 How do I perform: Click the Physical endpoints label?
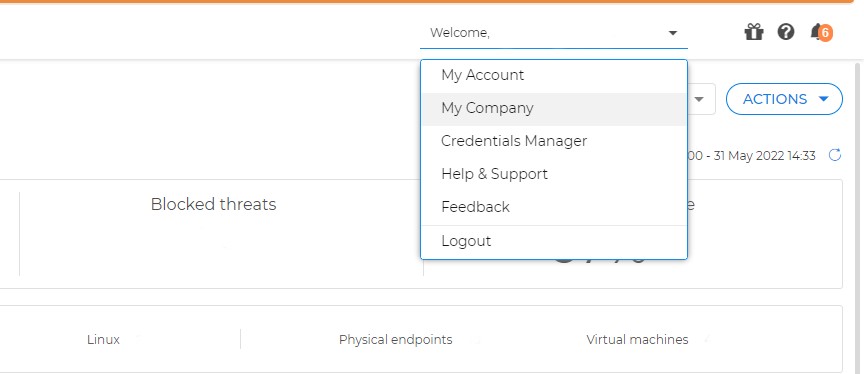point(396,339)
